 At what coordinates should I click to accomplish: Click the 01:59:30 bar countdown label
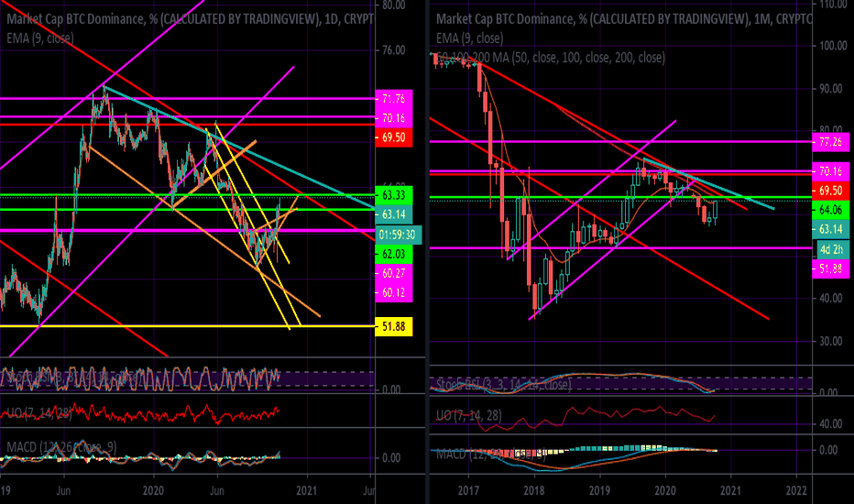click(x=398, y=235)
